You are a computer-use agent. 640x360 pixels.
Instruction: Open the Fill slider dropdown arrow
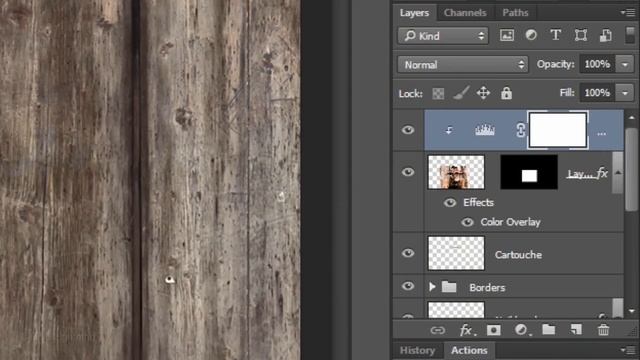pyautogui.click(x=624, y=93)
